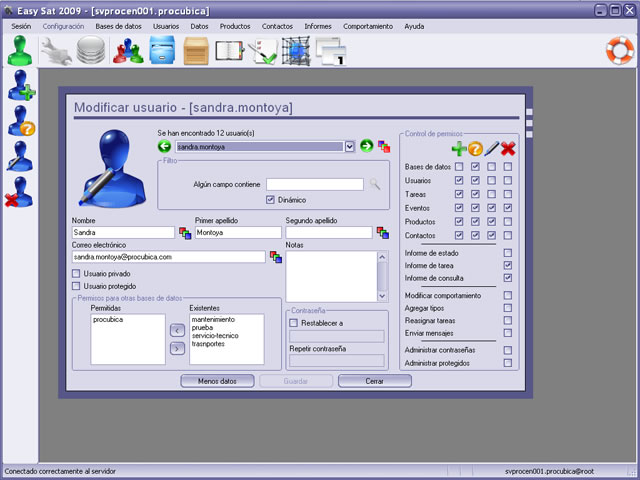
Task: Open the Ayuda menu
Action: click(x=414, y=26)
